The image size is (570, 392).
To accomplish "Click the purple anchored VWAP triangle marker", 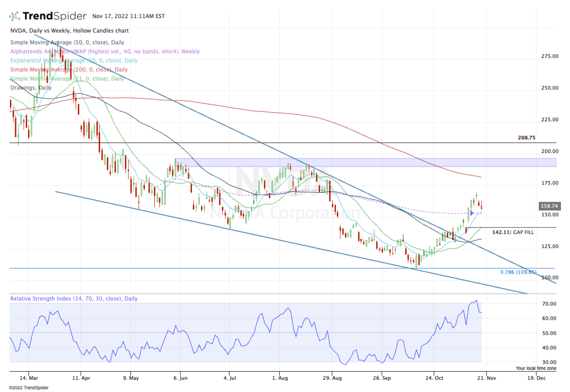I will tap(472, 212).
